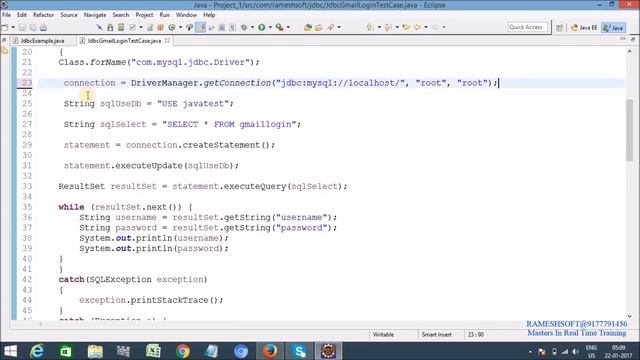
Task: Click the Open Type icon in toolbar
Action: pyautogui.click(x=308, y=27)
